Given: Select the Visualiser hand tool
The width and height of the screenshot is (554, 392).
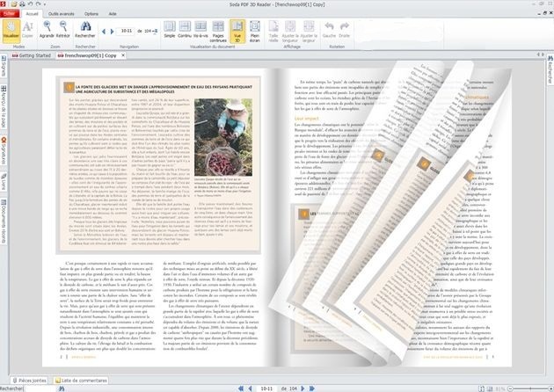Looking at the screenshot, I should 11,31.
